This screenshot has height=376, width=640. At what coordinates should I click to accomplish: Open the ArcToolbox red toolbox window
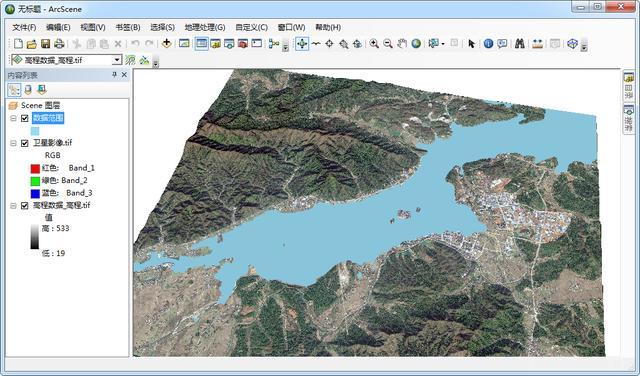pyautogui.click(x=243, y=43)
